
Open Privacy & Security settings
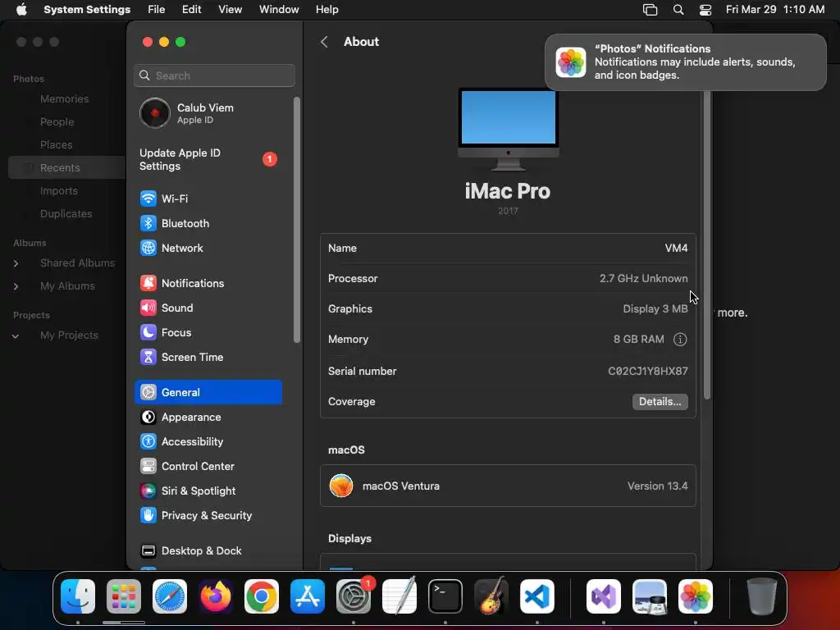[x=208, y=515]
